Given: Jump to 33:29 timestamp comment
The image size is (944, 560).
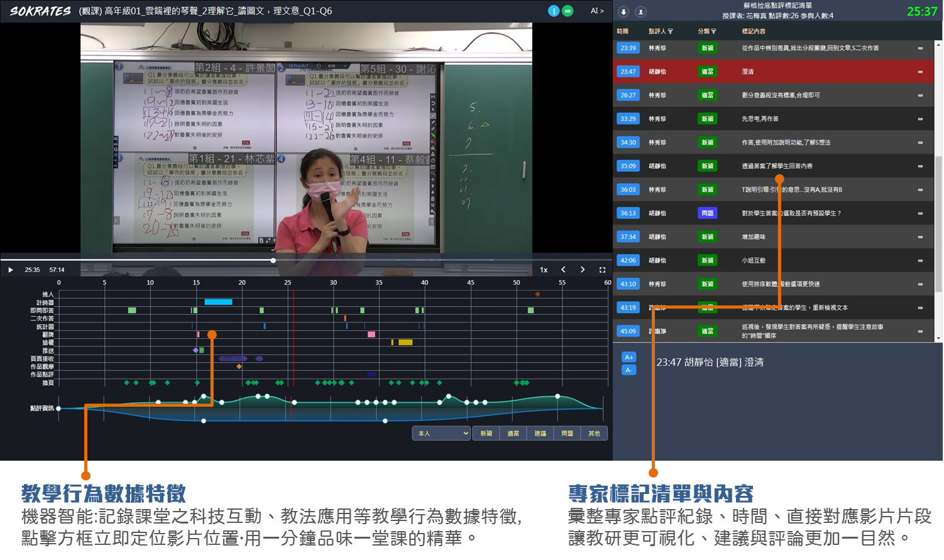Looking at the screenshot, I should [628, 119].
